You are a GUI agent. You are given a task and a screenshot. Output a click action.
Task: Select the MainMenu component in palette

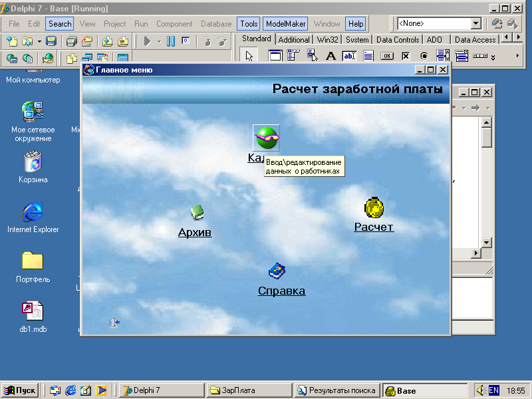click(293, 55)
